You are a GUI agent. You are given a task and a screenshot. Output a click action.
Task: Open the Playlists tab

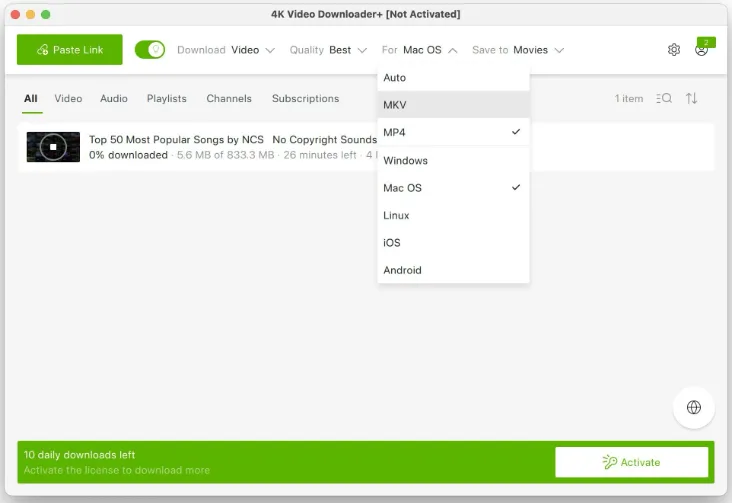point(167,99)
